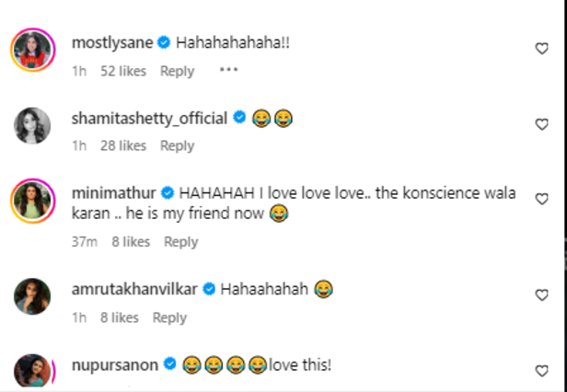The width and height of the screenshot is (567, 392).
Task: Reply to shamitashetty_official's comment
Action: (x=178, y=145)
